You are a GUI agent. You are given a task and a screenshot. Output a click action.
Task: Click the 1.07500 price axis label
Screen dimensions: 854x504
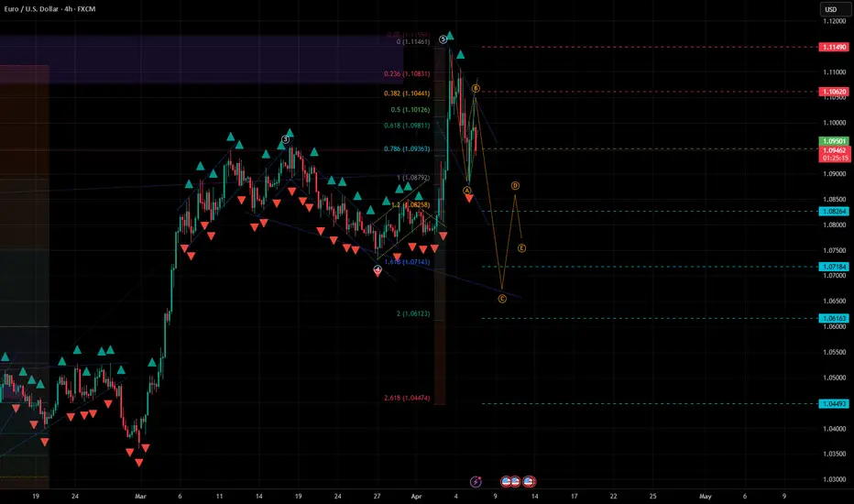click(835, 251)
